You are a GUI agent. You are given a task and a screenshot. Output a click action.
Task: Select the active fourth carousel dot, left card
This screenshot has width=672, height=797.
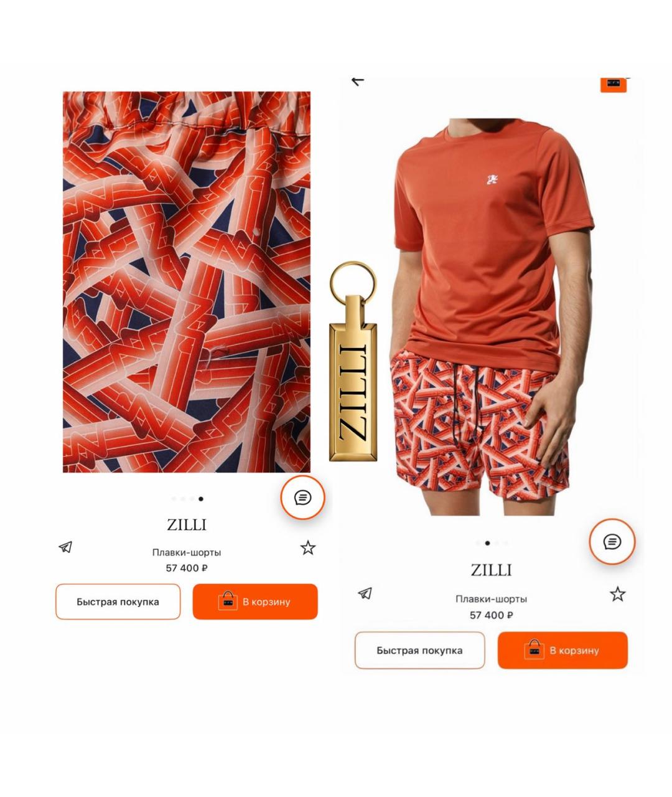(200, 499)
